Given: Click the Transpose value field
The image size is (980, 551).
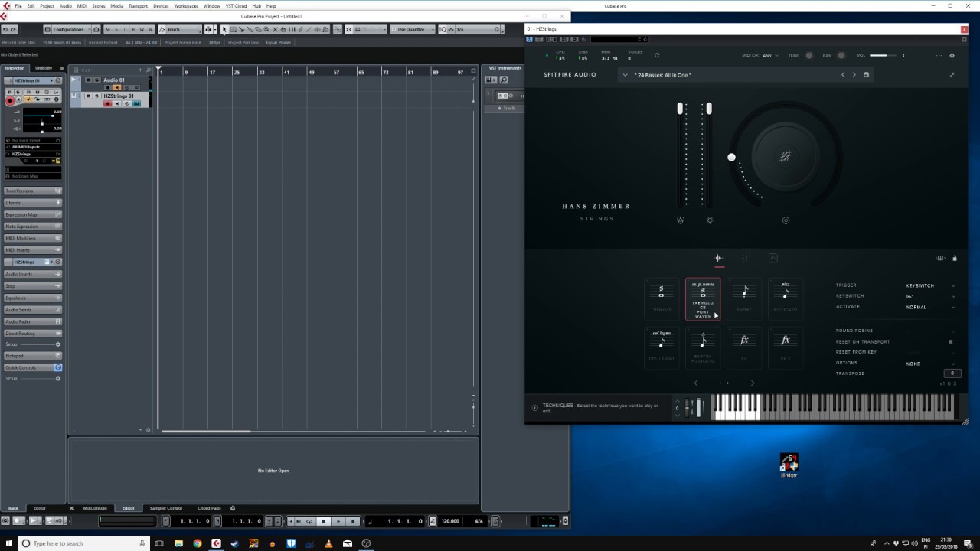Looking at the screenshot, I should coord(952,373).
